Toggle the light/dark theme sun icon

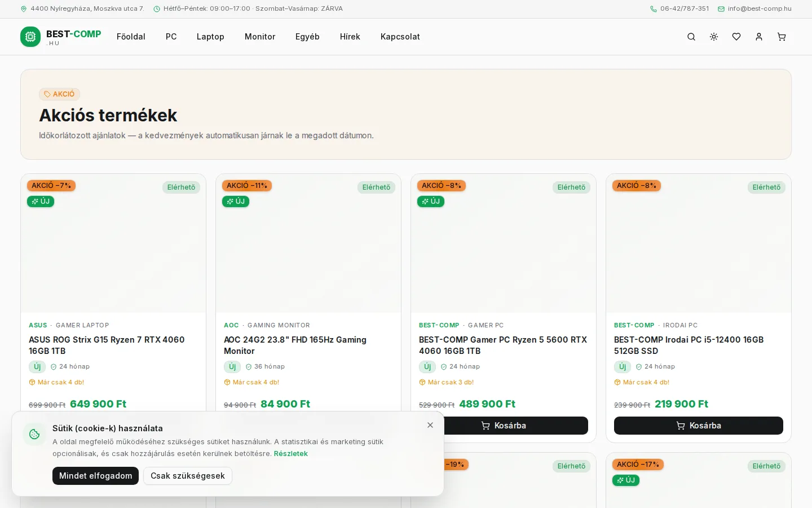coord(714,37)
